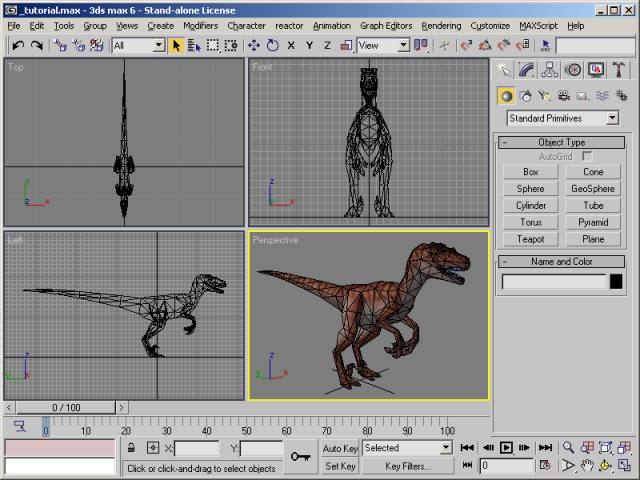Open the Rendering menu
The image size is (640, 480).
pos(441,25)
